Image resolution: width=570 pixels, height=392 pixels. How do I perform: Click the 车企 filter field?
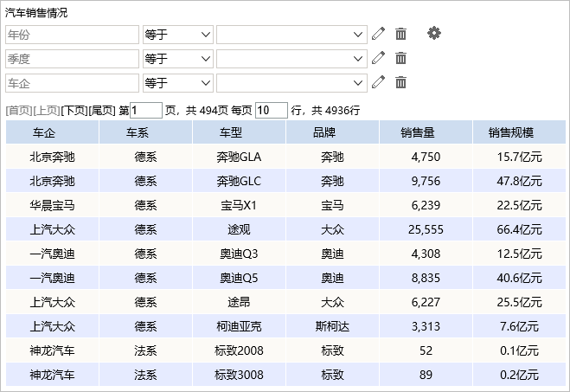pyautogui.click(x=72, y=83)
